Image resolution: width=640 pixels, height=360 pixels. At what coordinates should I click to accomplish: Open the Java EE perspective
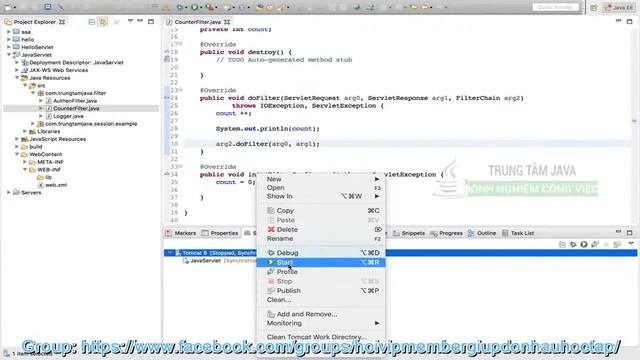click(620, 7)
